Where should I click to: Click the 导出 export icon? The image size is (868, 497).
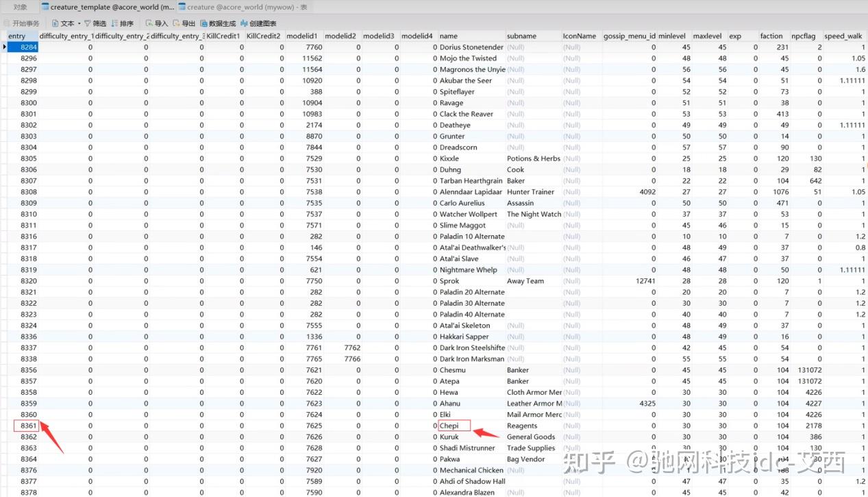point(176,23)
